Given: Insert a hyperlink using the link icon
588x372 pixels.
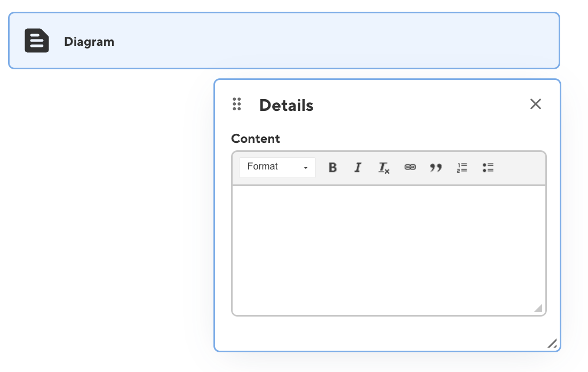Looking at the screenshot, I should point(410,167).
